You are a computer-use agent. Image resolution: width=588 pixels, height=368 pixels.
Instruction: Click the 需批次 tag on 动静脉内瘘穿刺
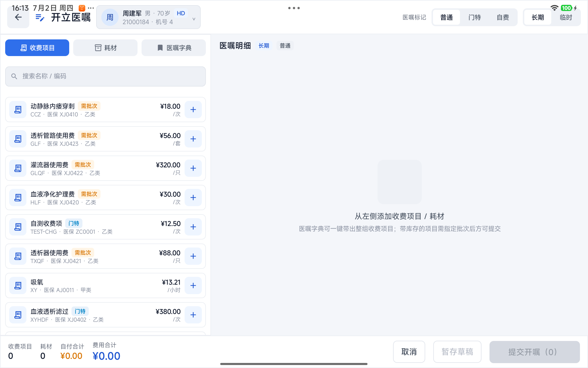89,106
